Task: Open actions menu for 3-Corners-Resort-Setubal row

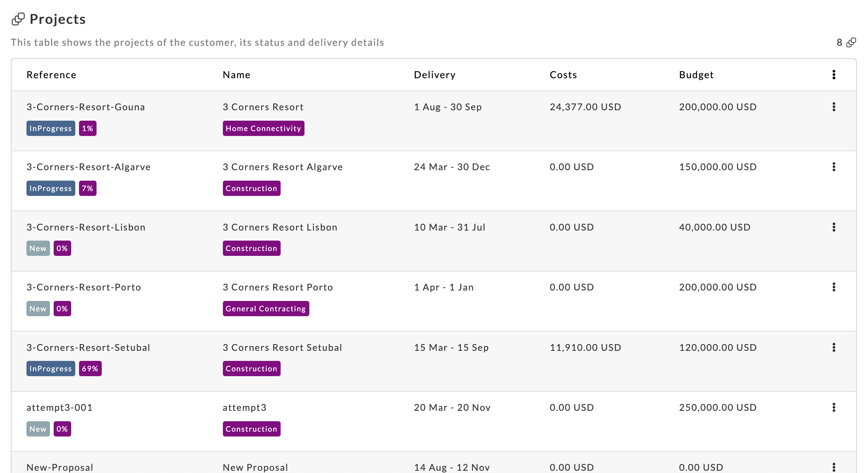Action: pyautogui.click(x=834, y=347)
